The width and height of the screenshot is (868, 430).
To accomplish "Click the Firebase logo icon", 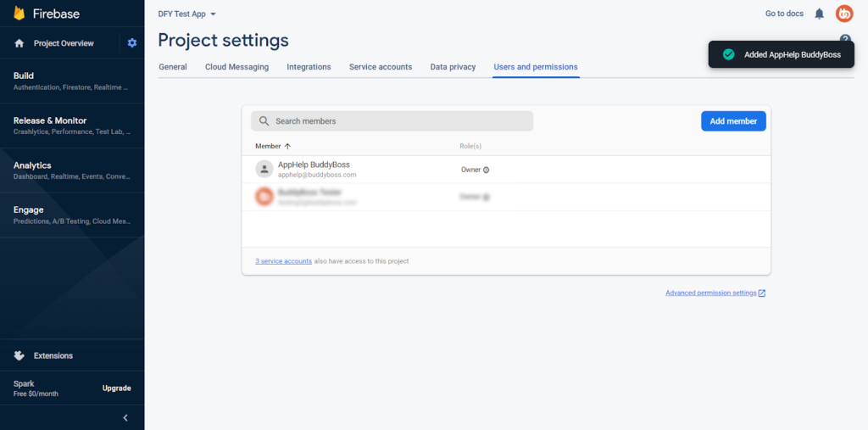I will coord(19,14).
